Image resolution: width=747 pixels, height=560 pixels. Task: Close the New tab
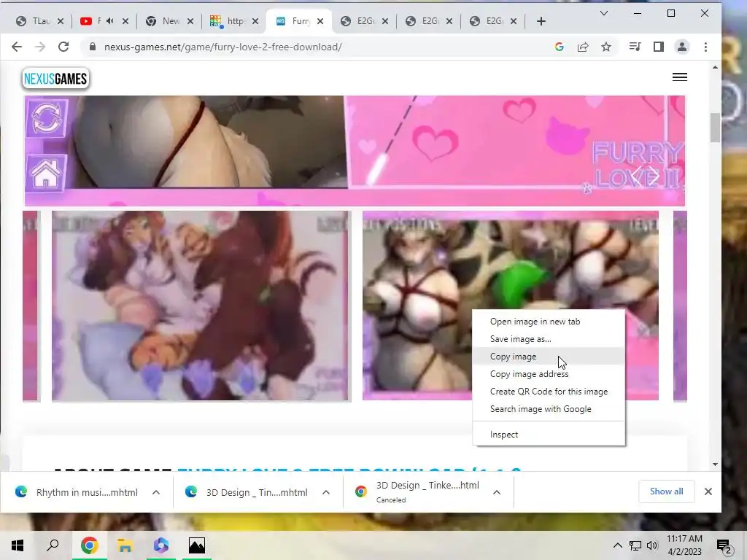(x=190, y=21)
